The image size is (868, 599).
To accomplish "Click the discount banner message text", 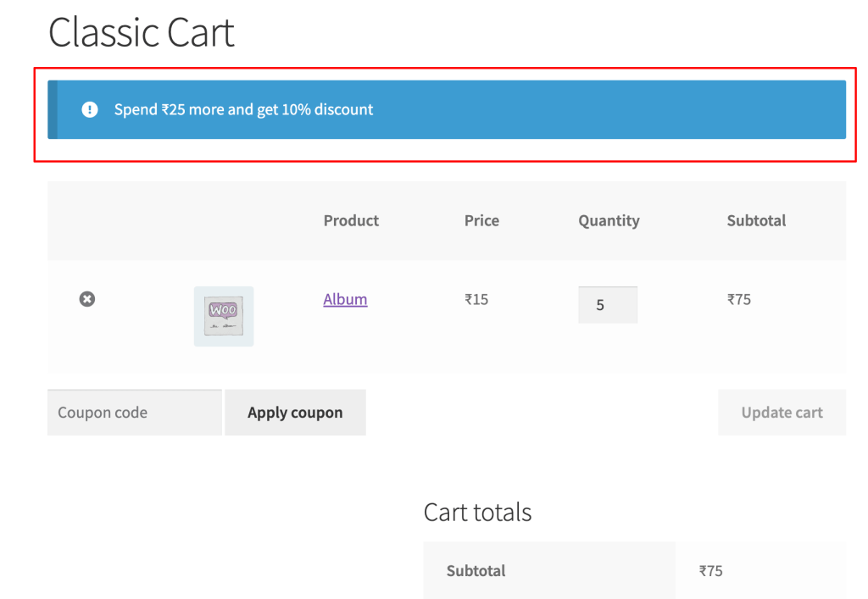I will tap(244, 108).
